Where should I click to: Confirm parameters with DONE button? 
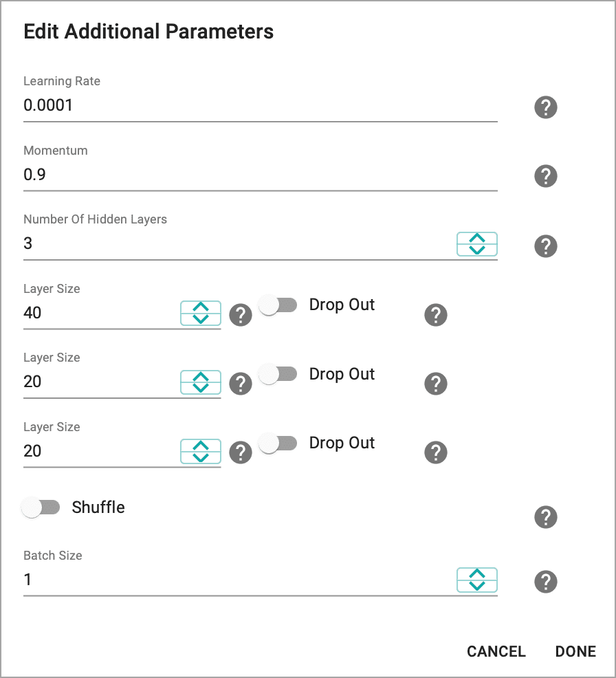(575, 651)
